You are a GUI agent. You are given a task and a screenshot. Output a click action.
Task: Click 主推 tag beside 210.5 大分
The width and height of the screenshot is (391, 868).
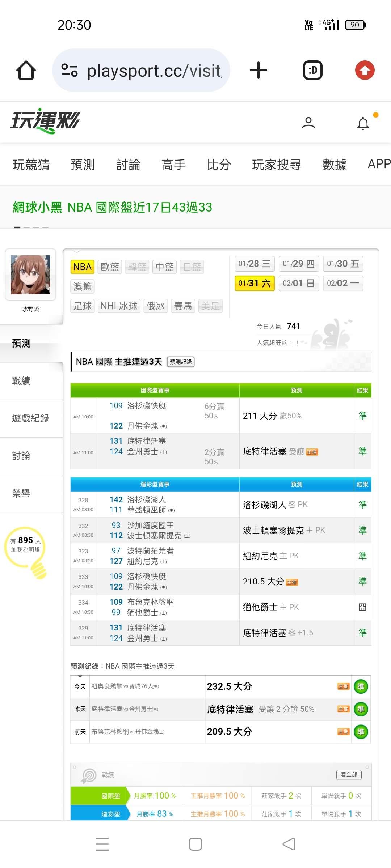click(x=292, y=582)
